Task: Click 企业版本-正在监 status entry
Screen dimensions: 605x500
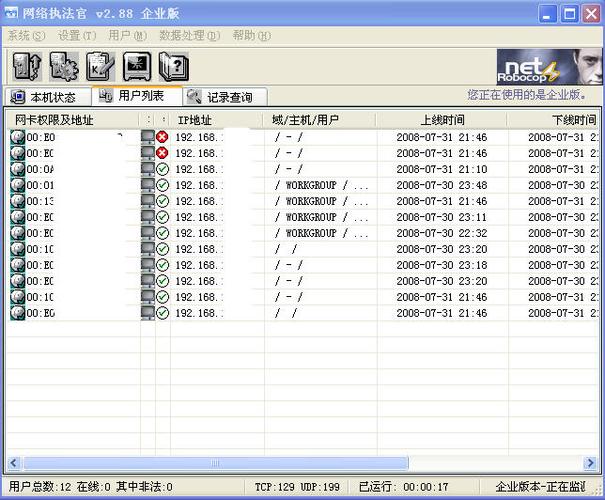Action: point(541,487)
